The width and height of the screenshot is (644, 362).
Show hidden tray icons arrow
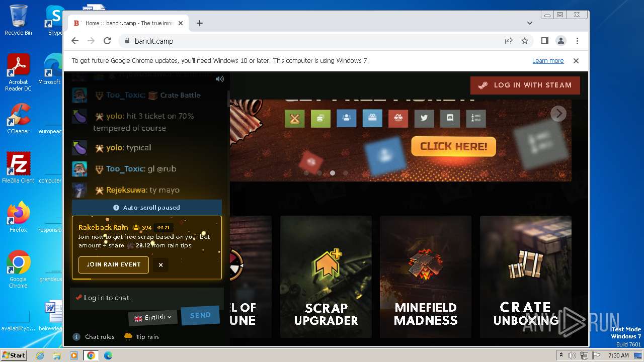561,355
